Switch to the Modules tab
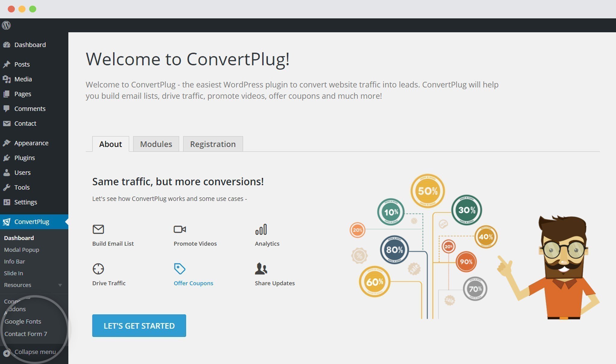Screen dimensions: 616x364 point(156,144)
